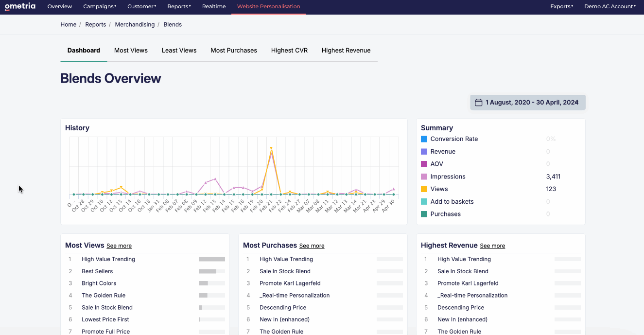Click the yellow Views color swatch

coord(424,189)
